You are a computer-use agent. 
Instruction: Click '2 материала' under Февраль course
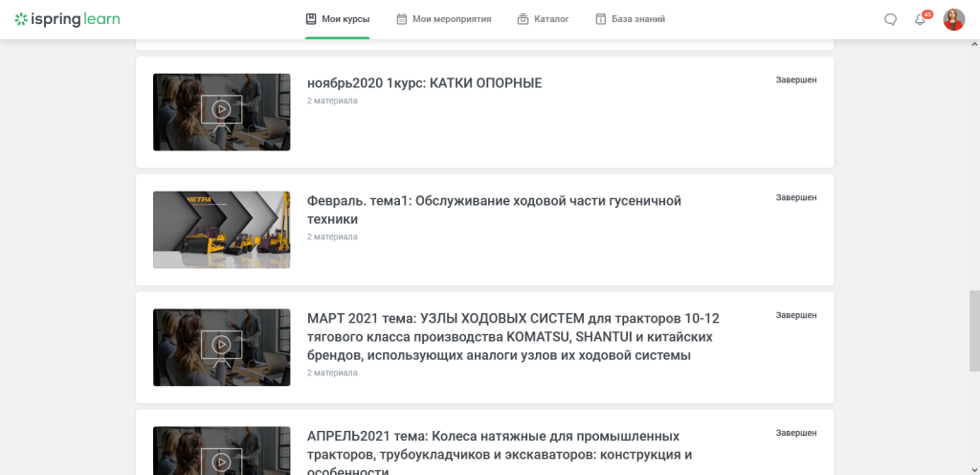point(332,237)
